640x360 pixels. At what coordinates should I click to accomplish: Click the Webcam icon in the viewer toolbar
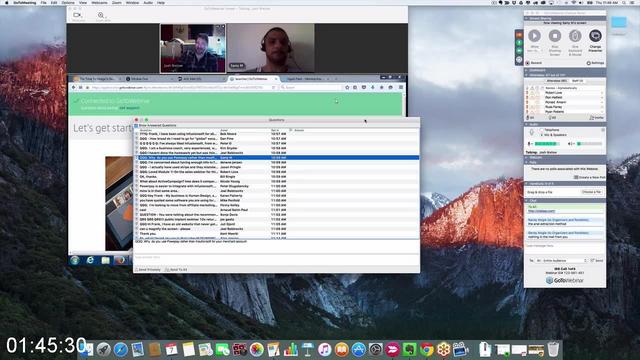78,16
